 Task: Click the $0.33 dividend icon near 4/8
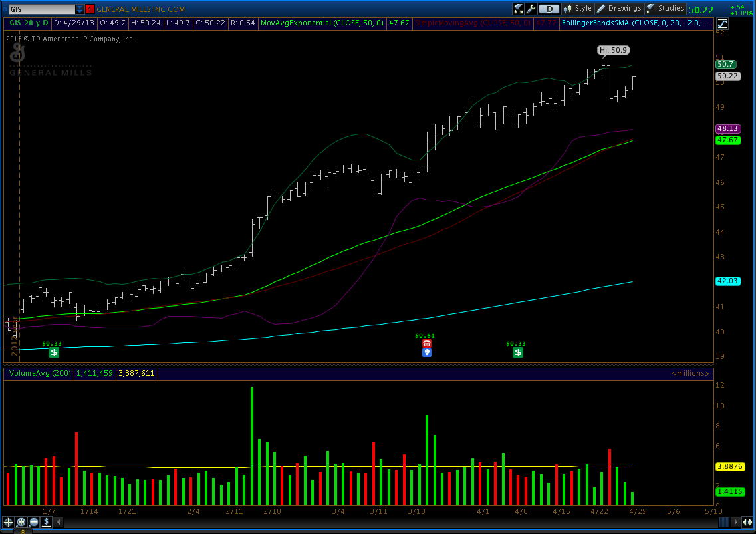point(518,352)
